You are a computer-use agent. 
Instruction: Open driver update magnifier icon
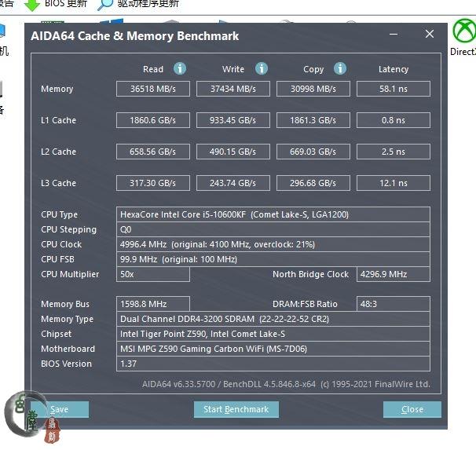tap(105, 5)
